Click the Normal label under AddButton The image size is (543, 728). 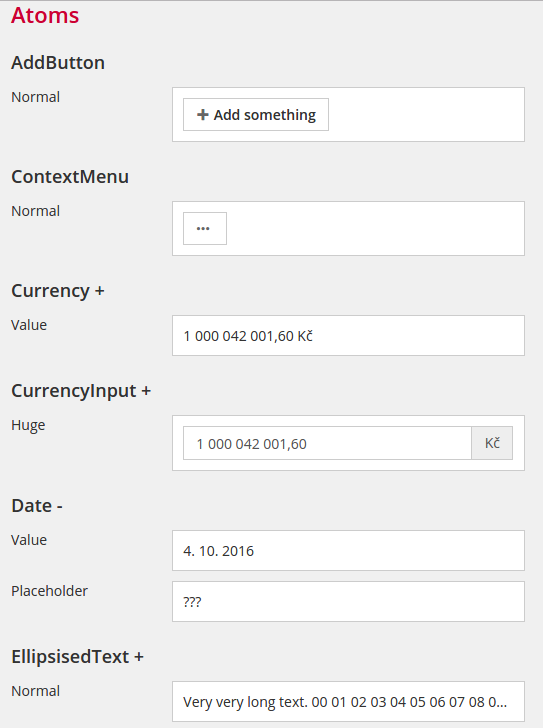tap(35, 97)
